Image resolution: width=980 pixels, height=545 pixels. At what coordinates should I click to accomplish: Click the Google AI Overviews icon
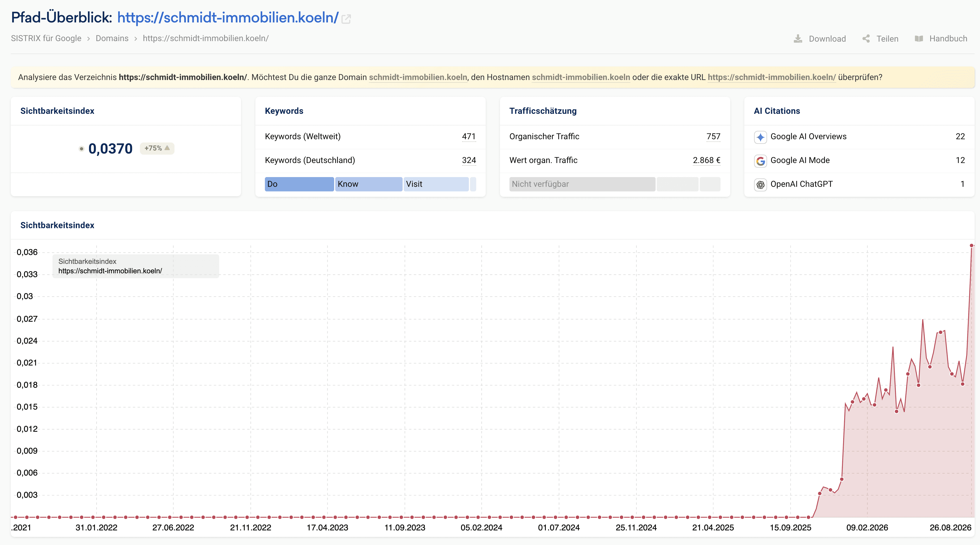tap(760, 137)
